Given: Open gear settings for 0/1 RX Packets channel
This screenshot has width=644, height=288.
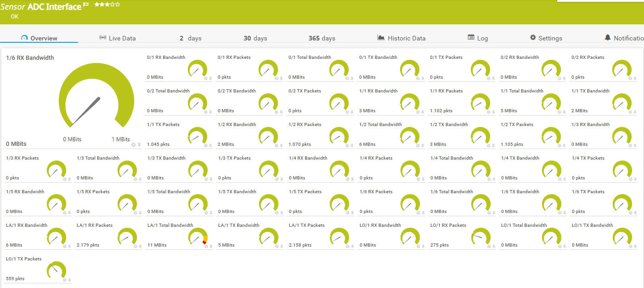Looking at the screenshot, I should [277, 79].
